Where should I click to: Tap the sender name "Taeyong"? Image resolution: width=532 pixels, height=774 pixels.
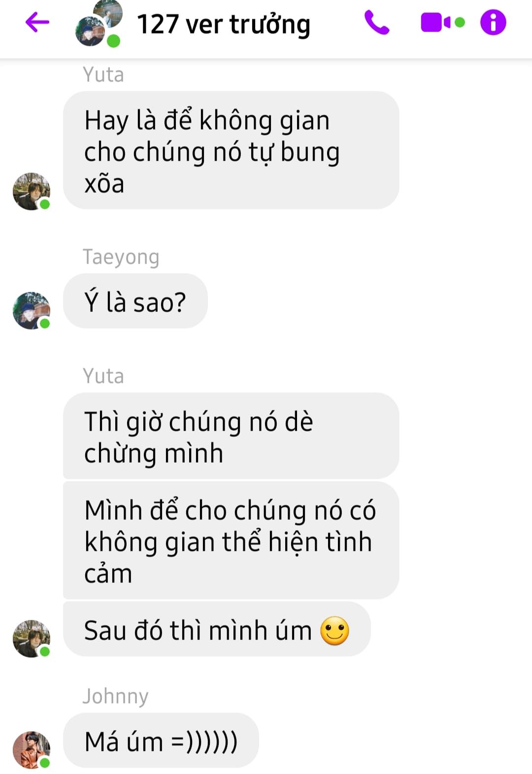pos(121,257)
